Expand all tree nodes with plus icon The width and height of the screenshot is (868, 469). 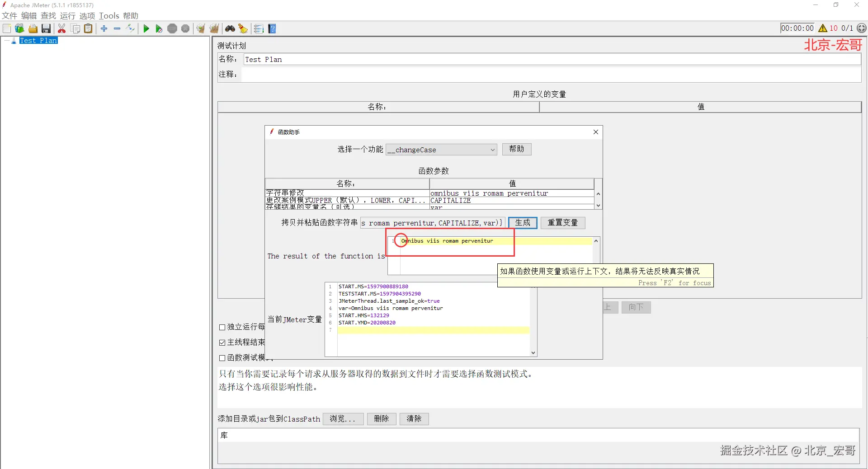tap(104, 28)
